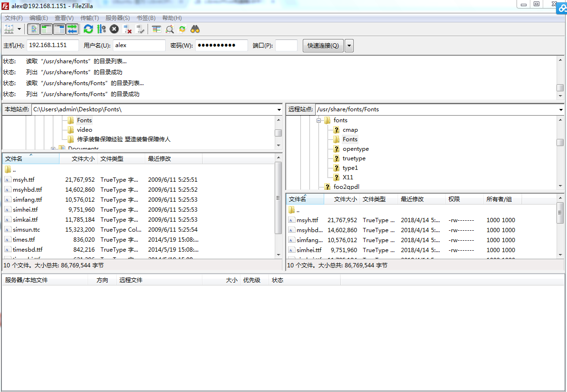567x392 pixels.
Task: Open the parent folder in the remote list
Action: pos(294,210)
